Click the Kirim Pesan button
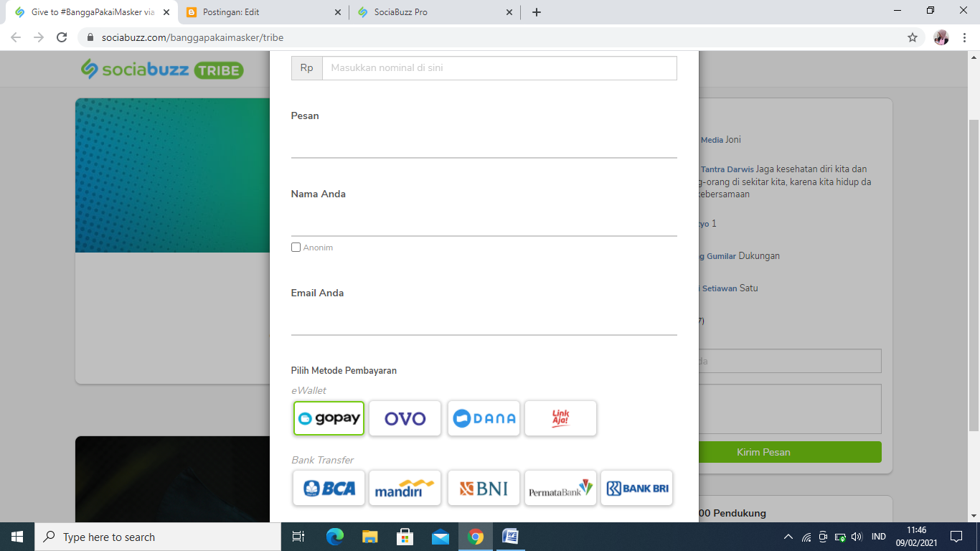The width and height of the screenshot is (980, 551). pyautogui.click(x=763, y=452)
